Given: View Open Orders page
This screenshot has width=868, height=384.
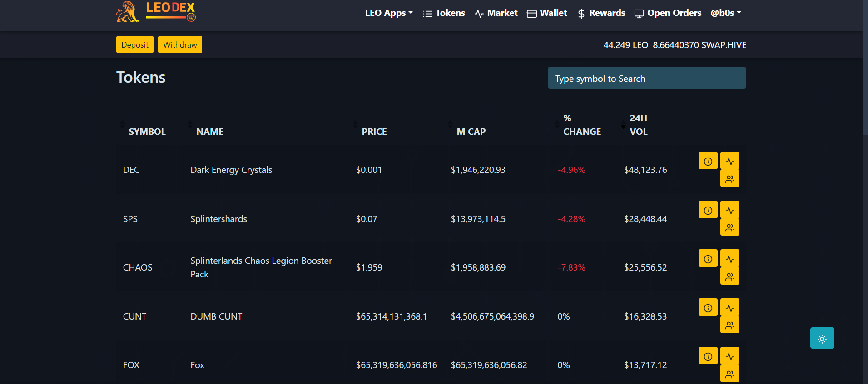Looking at the screenshot, I should 668,13.
